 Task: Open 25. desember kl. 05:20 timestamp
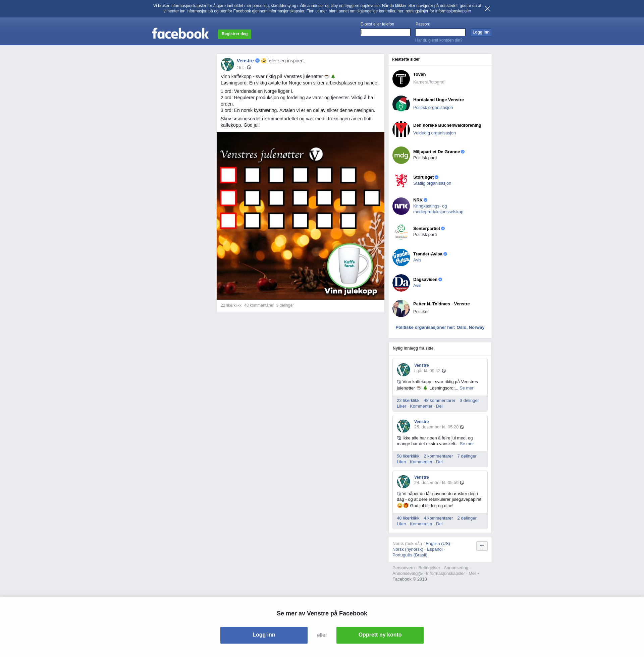point(436,427)
